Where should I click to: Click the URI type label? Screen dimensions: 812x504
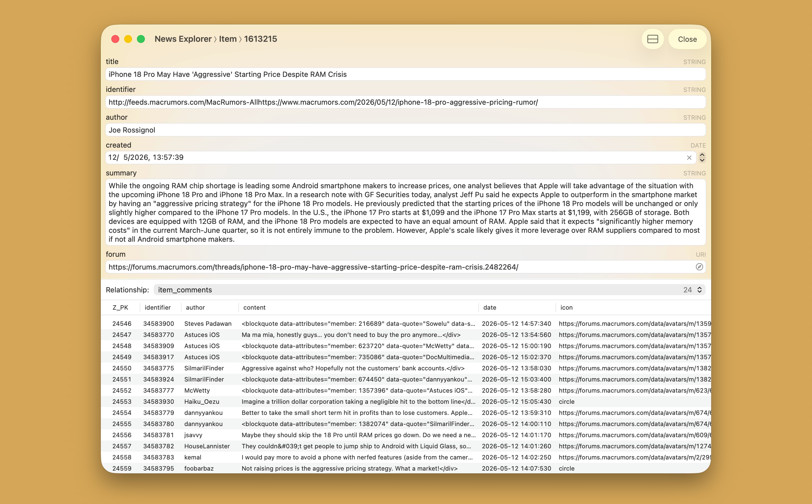tap(701, 254)
